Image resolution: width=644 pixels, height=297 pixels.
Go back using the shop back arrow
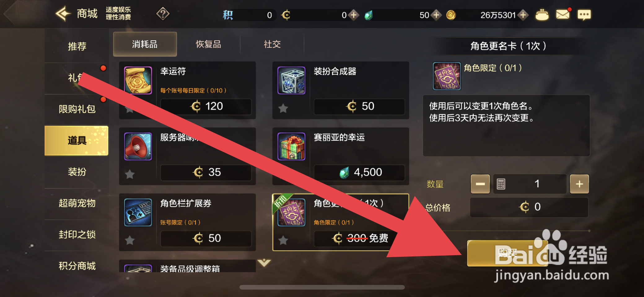(x=63, y=14)
